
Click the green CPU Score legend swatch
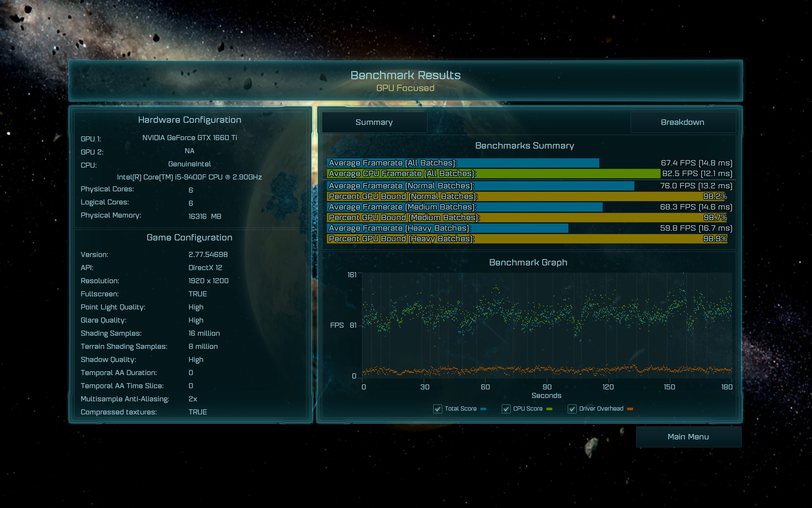(549, 409)
